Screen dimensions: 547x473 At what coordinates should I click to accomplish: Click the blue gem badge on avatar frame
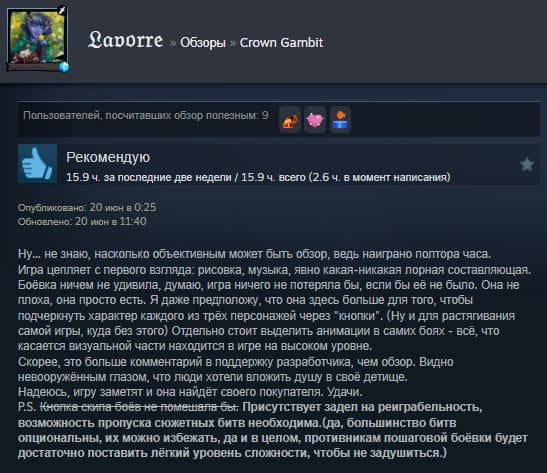tap(64, 66)
